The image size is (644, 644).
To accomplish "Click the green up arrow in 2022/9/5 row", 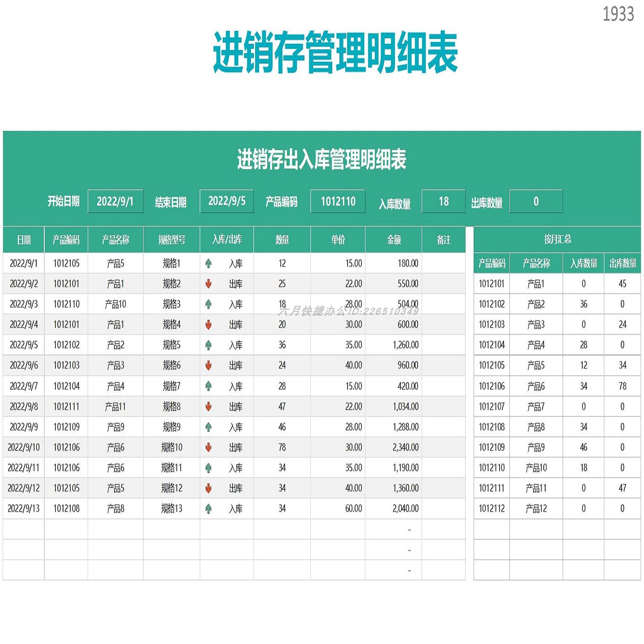I will (x=208, y=345).
